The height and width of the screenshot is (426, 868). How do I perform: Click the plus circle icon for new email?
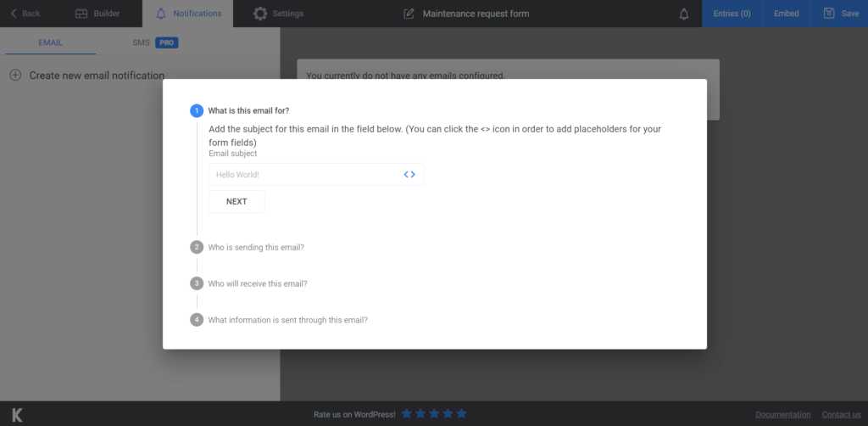15,76
